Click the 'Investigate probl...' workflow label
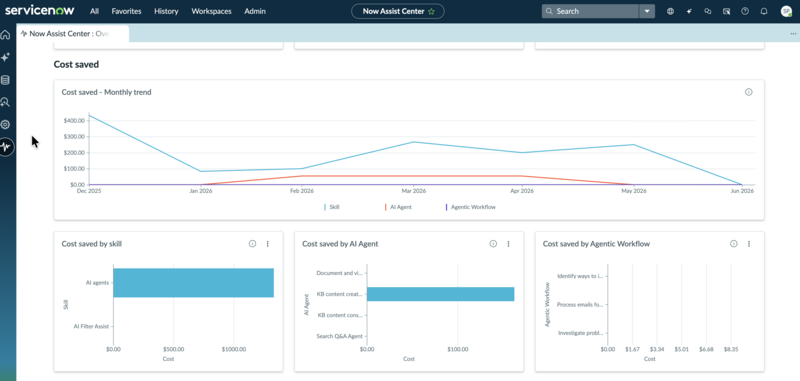Viewport: 800px width, 381px height. pyautogui.click(x=581, y=333)
